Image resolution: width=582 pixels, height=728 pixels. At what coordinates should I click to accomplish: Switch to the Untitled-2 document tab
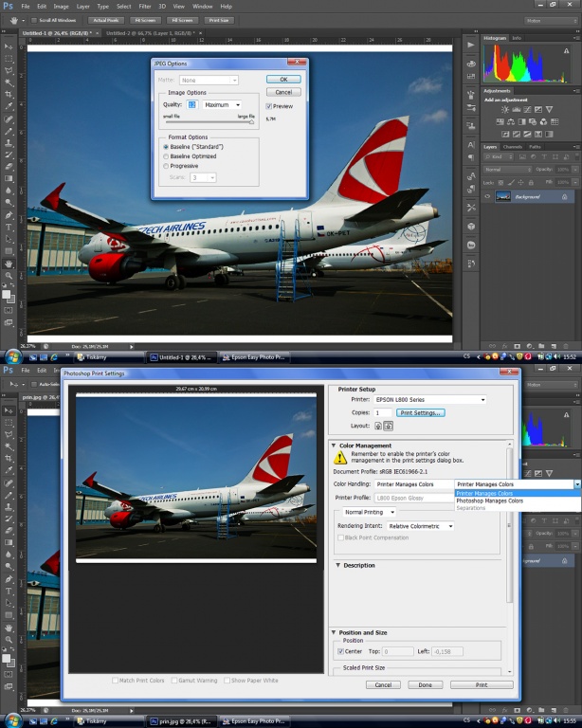coord(153,33)
